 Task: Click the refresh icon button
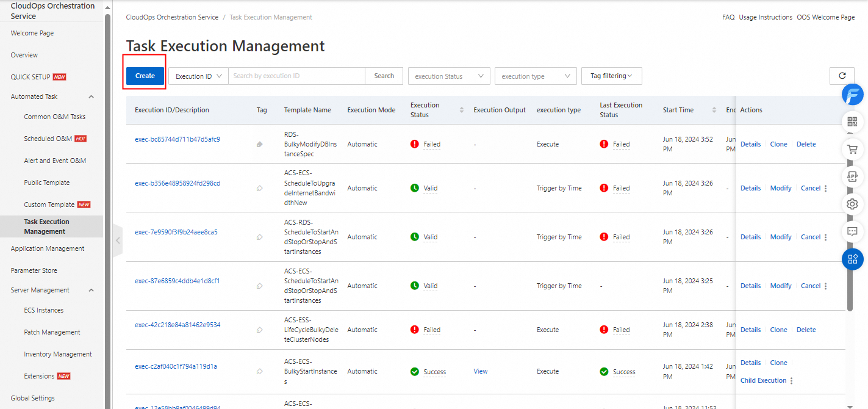[842, 76]
